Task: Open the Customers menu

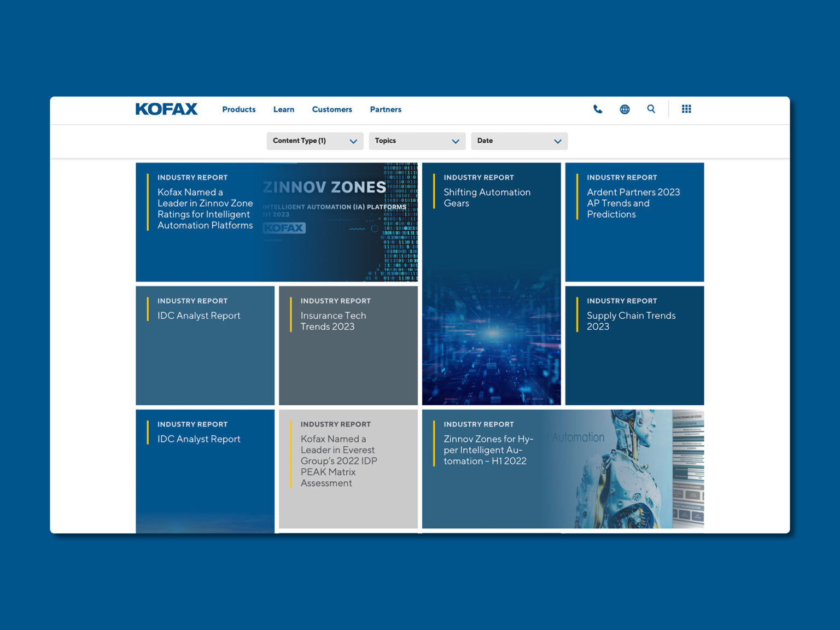Action: (332, 109)
